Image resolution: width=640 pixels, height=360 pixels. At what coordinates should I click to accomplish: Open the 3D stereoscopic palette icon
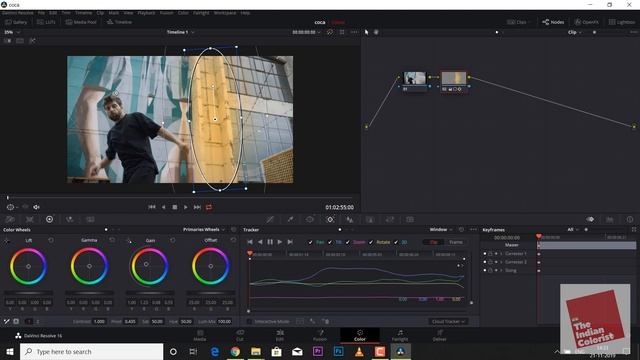click(410, 220)
